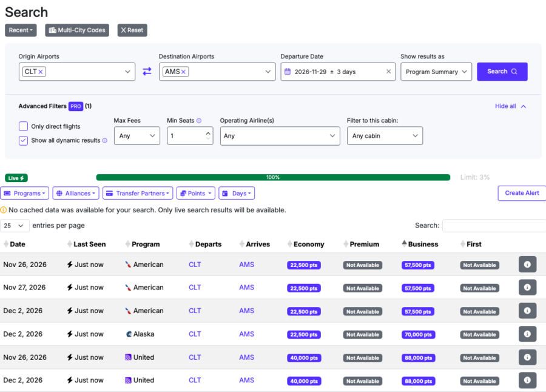Open Days filter menu
Image resolution: width=546 pixels, height=392 pixels.
237,194
